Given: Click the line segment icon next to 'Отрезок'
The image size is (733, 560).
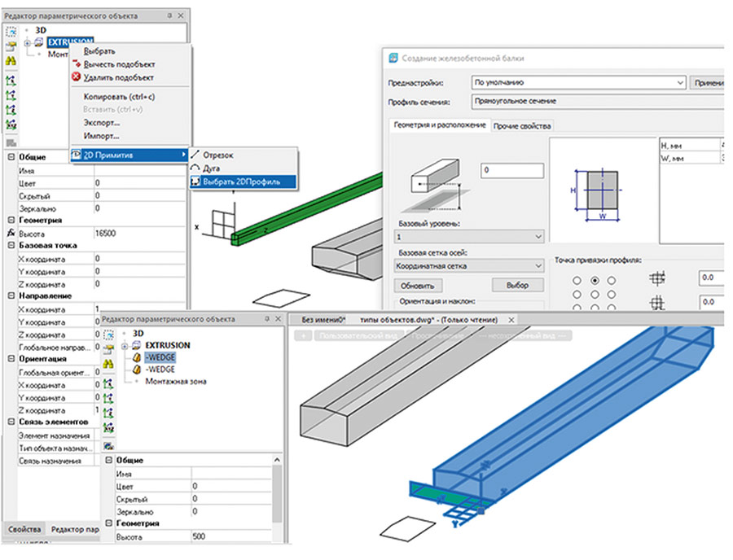Looking at the screenshot, I should click(195, 154).
